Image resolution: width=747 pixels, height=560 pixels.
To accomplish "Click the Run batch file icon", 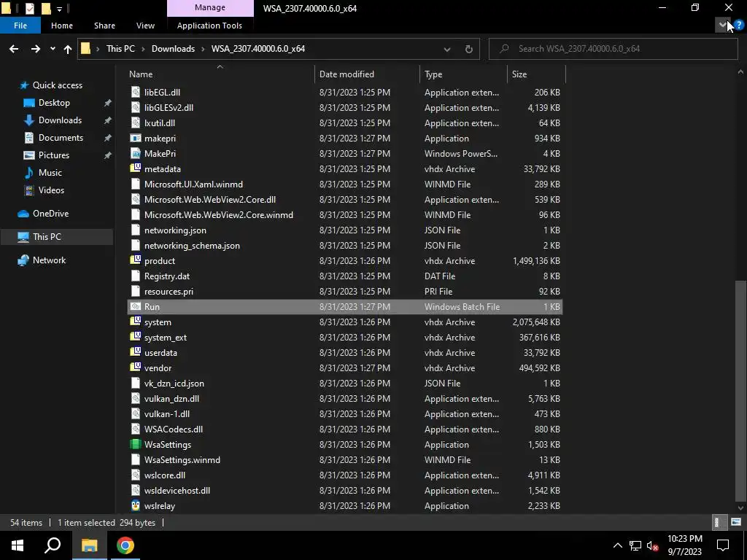I will click(x=136, y=307).
